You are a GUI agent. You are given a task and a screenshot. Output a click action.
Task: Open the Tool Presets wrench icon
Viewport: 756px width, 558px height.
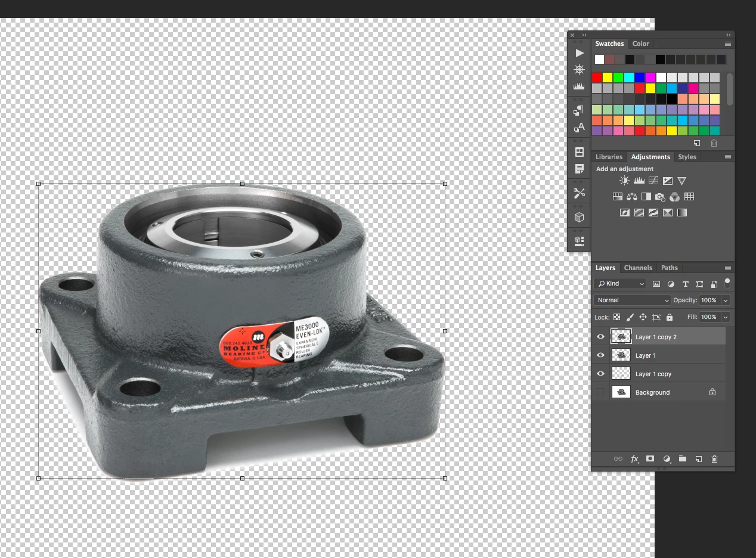click(579, 193)
